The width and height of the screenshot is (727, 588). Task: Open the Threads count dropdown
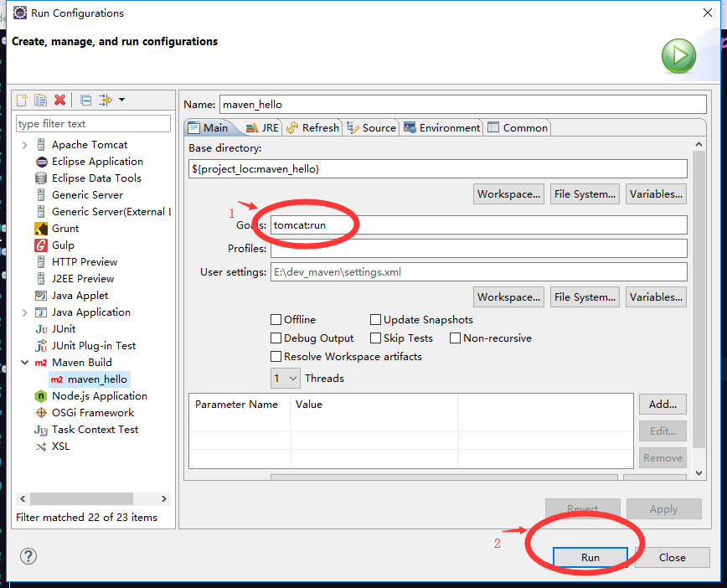tap(286, 379)
